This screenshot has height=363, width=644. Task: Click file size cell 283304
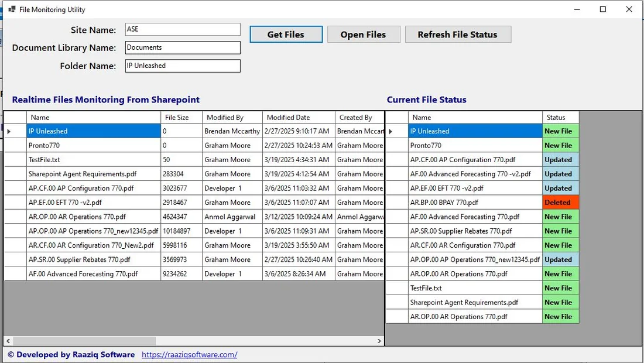pos(181,174)
